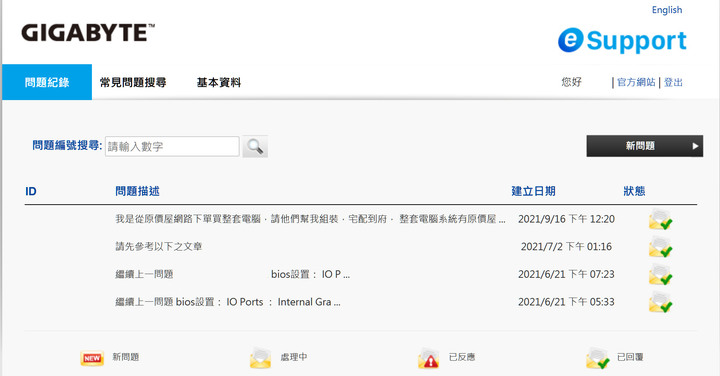Click the 處理中 envelope legend icon

[260, 358]
